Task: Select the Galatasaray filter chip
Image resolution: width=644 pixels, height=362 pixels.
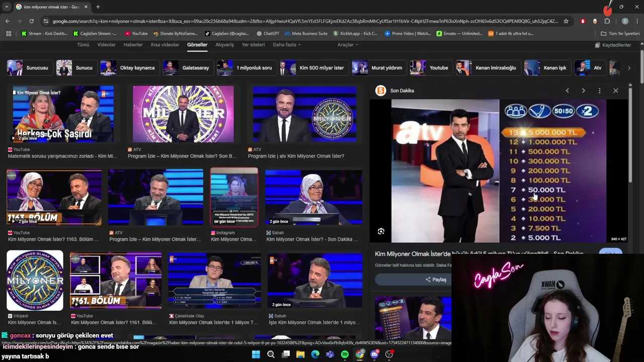Action: click(187, 68)
